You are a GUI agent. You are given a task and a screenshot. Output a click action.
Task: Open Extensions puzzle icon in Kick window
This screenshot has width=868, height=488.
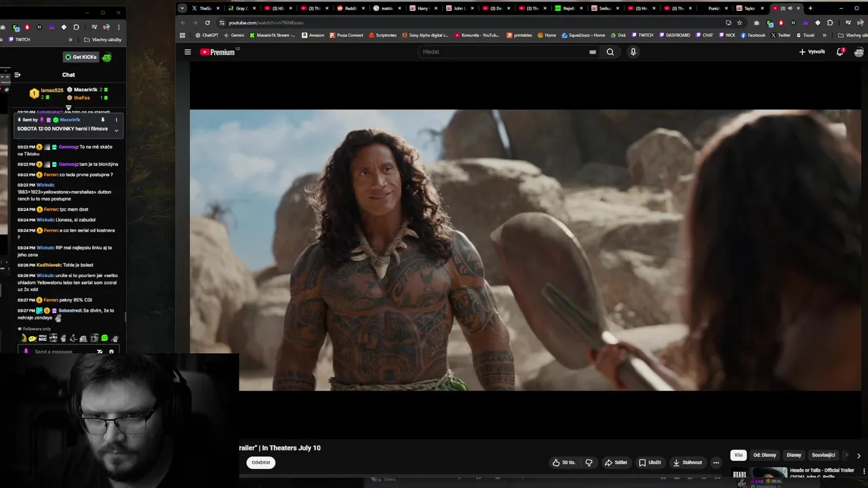[76, 27]
